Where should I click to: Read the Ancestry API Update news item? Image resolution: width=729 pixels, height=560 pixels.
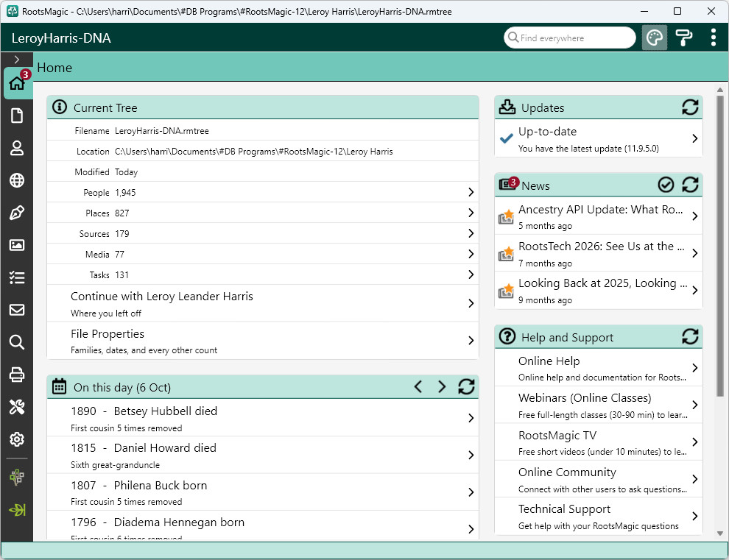[x=599, y=216]
